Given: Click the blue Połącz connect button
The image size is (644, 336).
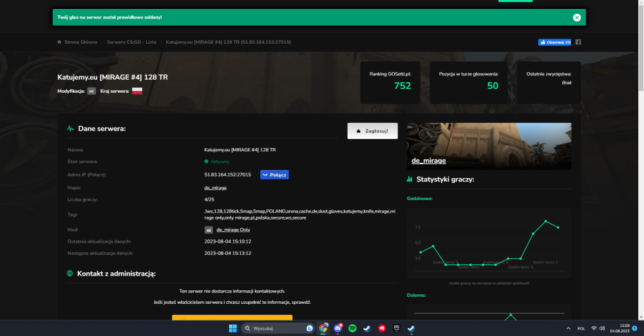Looking at the screenshot, I should [x=274, y=174].
